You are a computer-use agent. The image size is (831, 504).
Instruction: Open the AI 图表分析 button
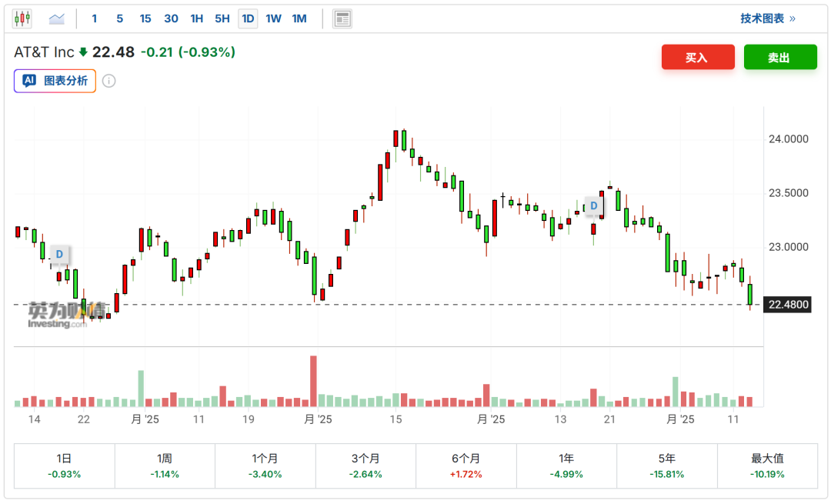click(x=55, y=81)
